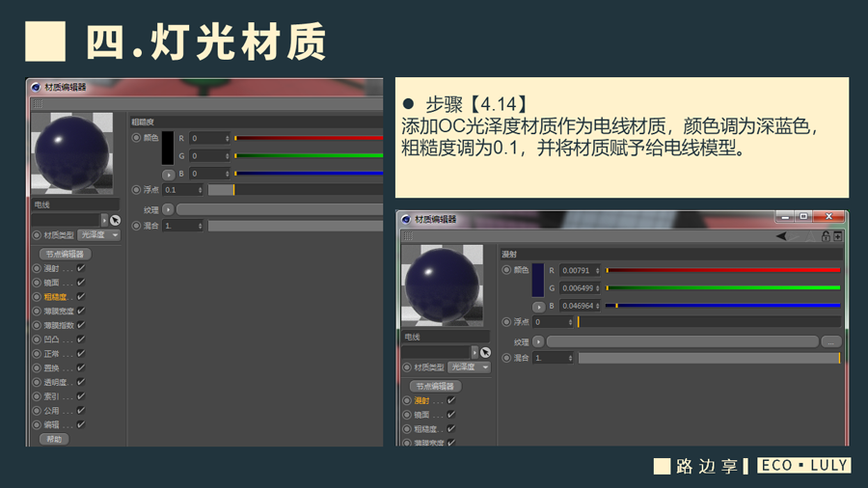
Task: Click the dot before 漫射 in the Roughness editor list
Action: [37, 268]
